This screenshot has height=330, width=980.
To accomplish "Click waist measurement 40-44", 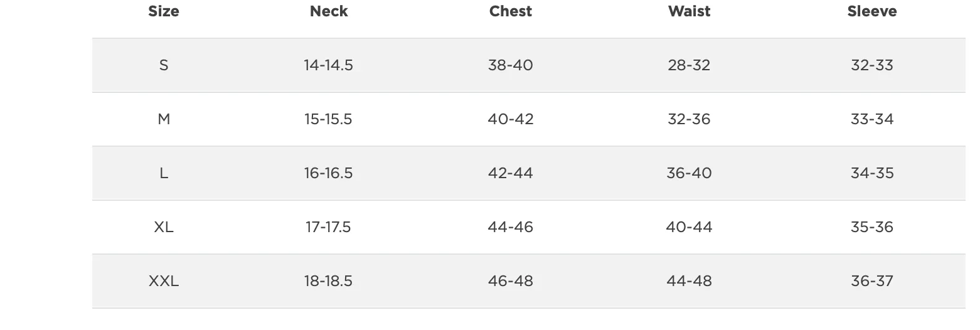I will (690, 227).
